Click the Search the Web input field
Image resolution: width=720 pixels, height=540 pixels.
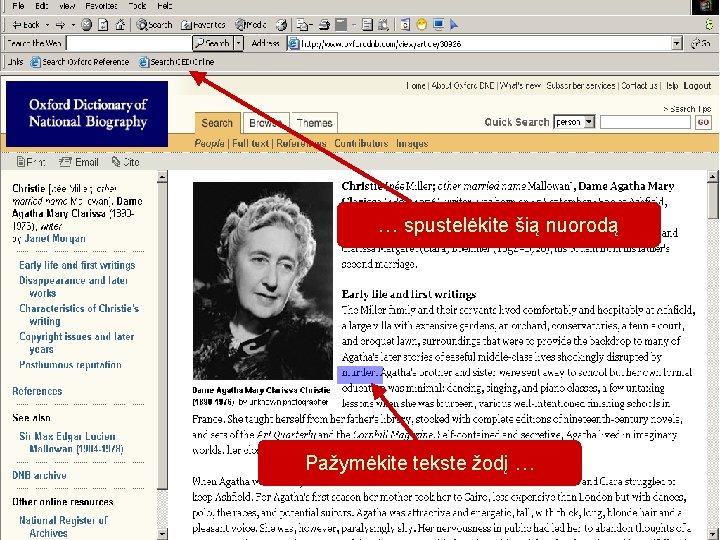pyautogui.click(x=129, y=44)
